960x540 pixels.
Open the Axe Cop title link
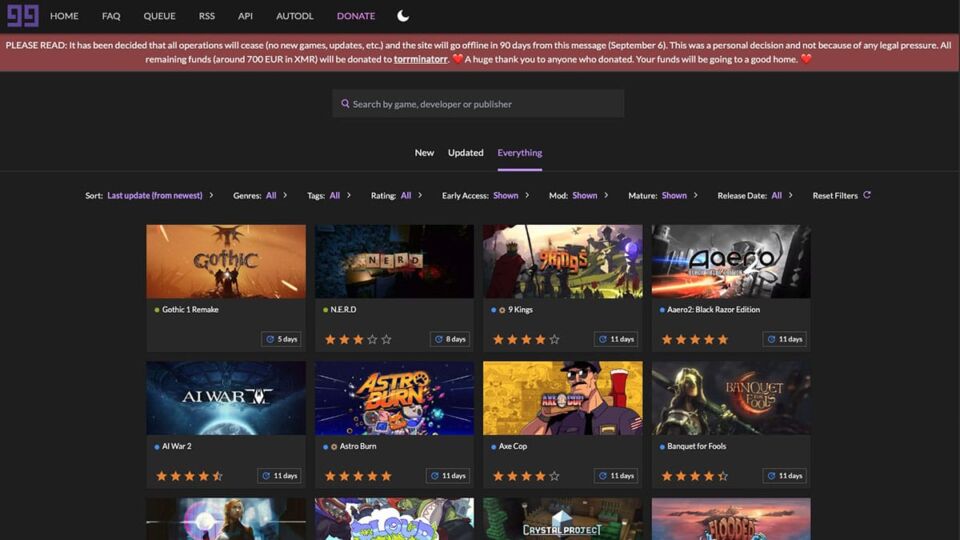(512, 446)
